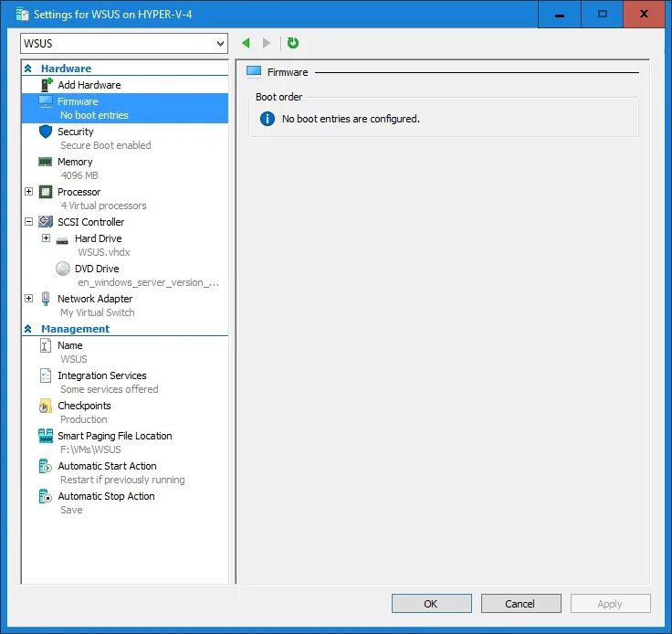Click the forward navigation arrow
The image size is (672, 634).
click(266, 43)
